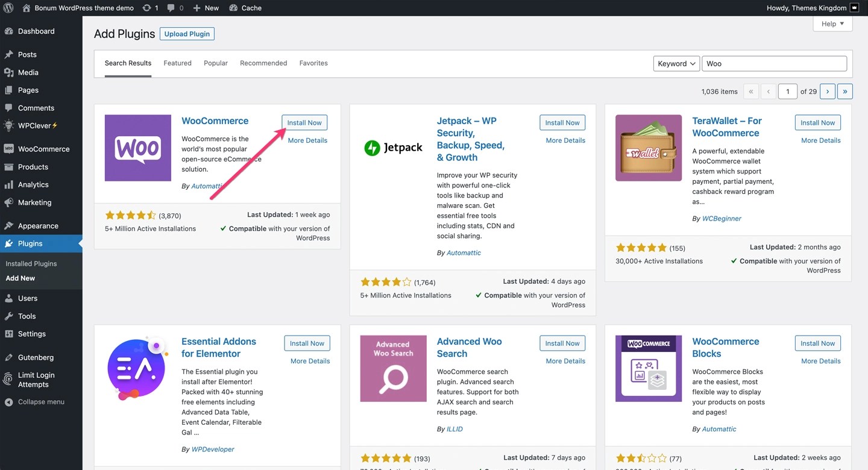This screenshot has width=868, height=470.
Task: Open the Keyword search type dropdown
Action: (x=676, y=63)
